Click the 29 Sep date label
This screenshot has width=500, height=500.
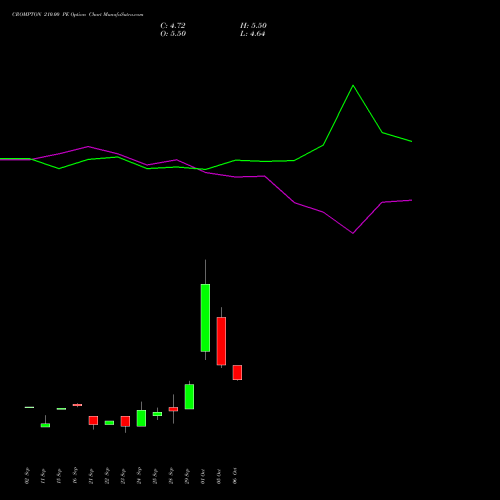click(x=187, y=476)
